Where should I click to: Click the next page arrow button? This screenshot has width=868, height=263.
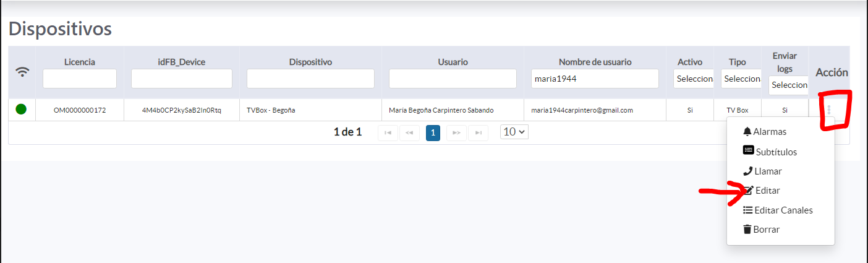tap(456, 132)
